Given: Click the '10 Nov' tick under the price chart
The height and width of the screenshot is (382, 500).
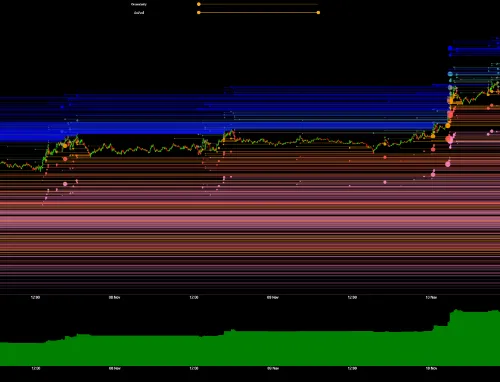Looking at the screenshot, I should pyautogui.click(x=431, y=297).
